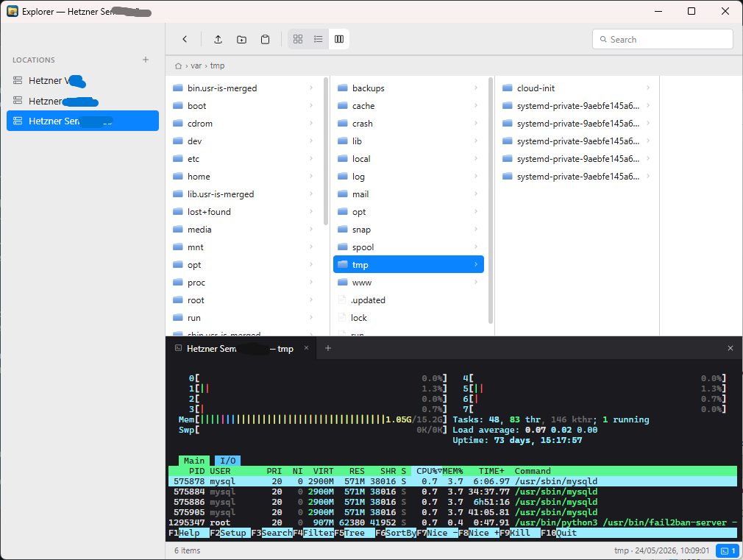Close the terminal panel
This screenshot has width=743, height=560.
[730, 348]
